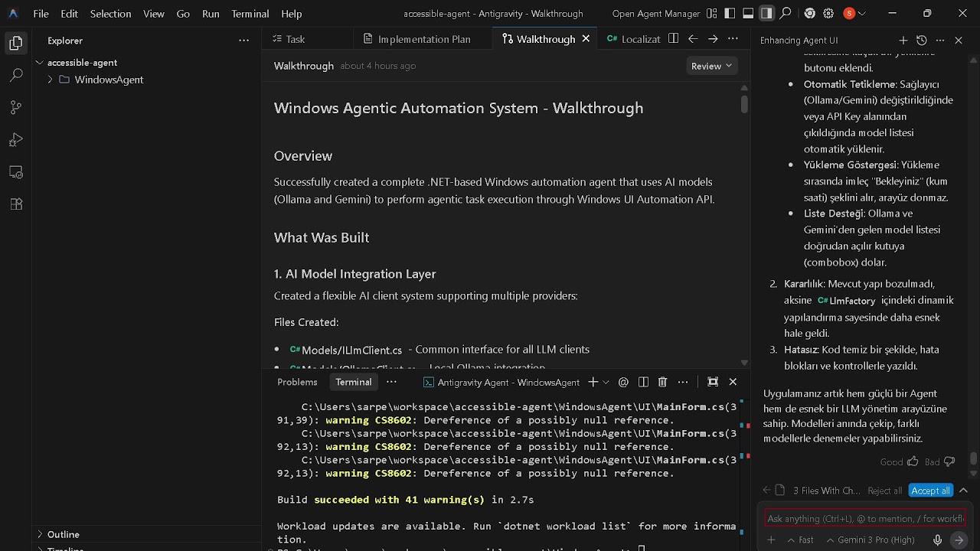
Task: Open agent conversation history
Action: point(921,41)
